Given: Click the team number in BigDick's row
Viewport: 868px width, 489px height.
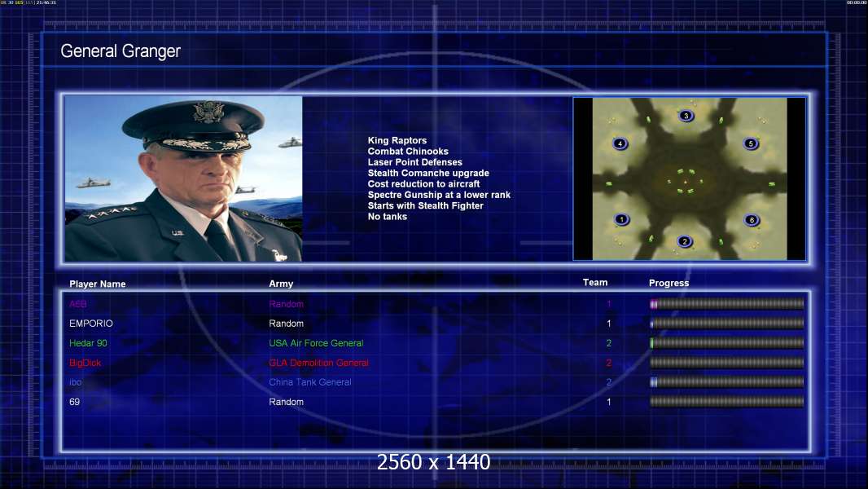Looking at the screenshot, I should pos(609,363).
